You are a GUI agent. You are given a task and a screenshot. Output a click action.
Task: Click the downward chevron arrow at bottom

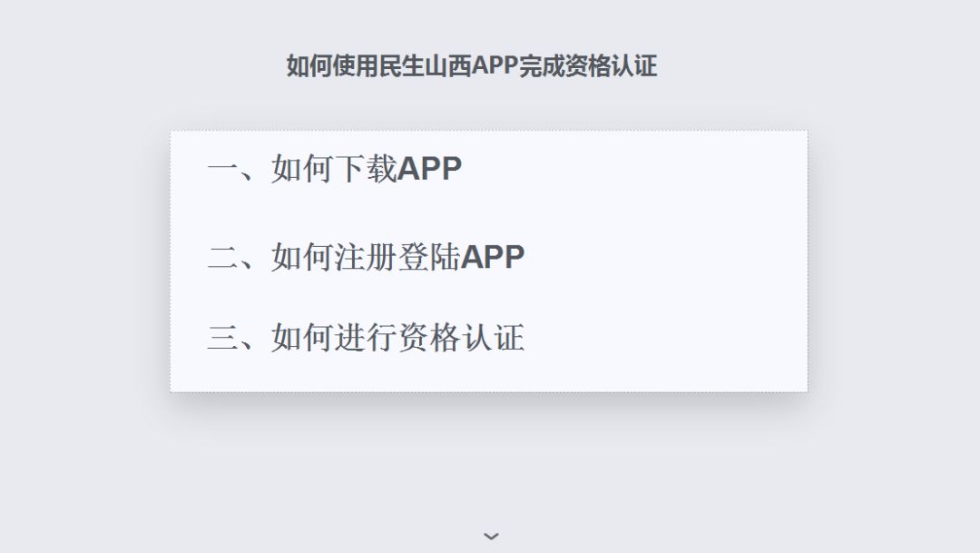click(x=491, y=536)
